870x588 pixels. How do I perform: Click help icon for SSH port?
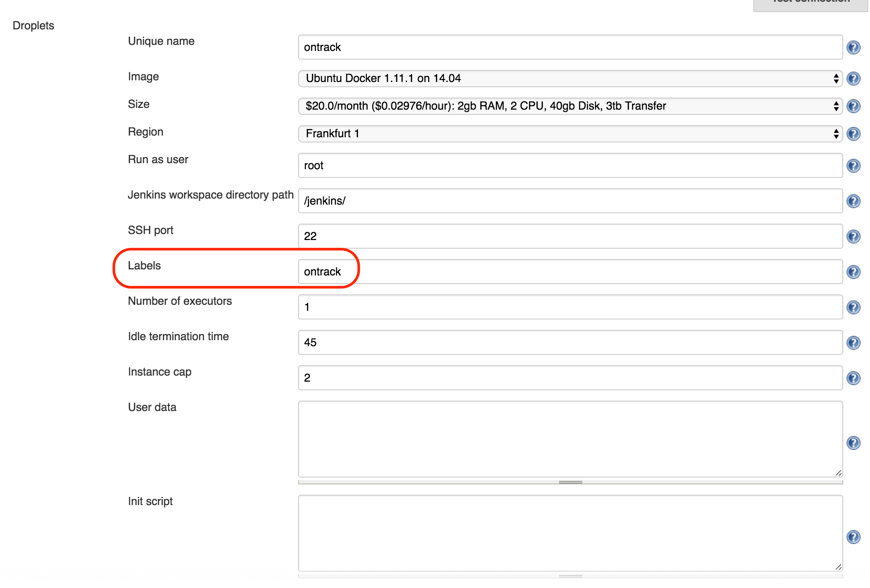pos(853,237)
